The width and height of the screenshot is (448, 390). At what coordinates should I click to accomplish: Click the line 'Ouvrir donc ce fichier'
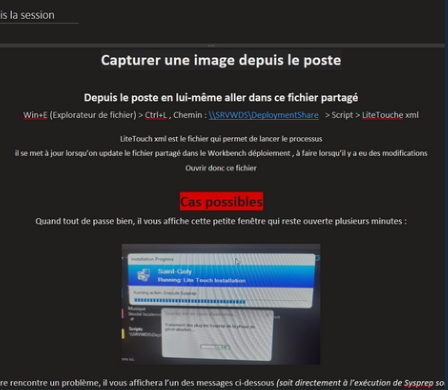(221, 168)
